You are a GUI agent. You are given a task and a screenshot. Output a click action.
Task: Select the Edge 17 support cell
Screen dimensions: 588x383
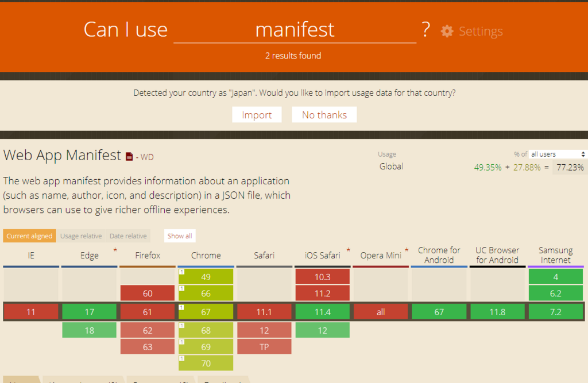[x=89, y=312]
